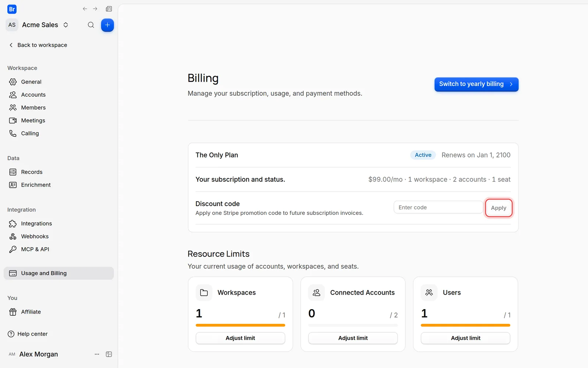Go back to workspace
Screen dimensions: 588x368
[x=38, y=45]
